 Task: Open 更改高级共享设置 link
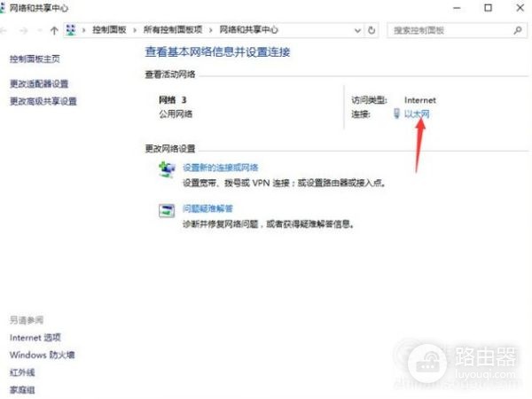[43, 101]
